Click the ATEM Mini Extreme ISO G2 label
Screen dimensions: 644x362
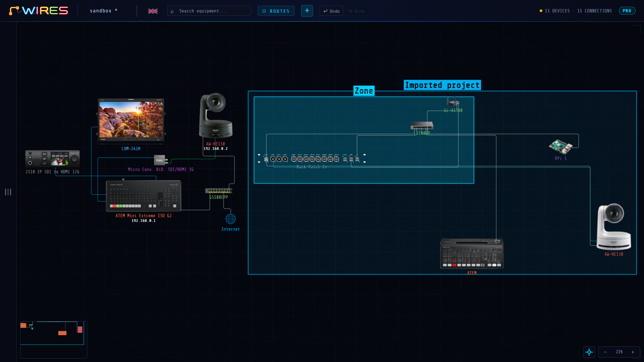(x=144, y=216)
